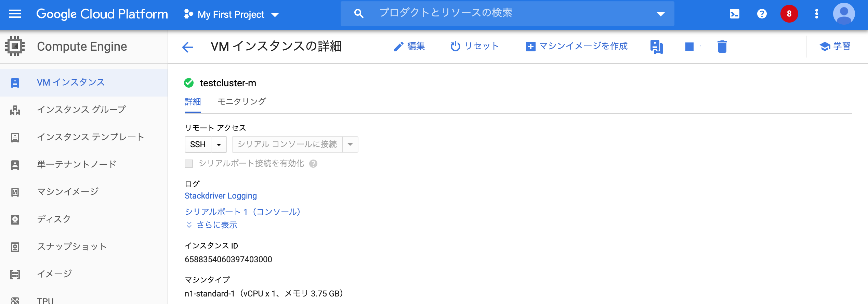The width and height of the screenshot is (868, 304).
Task: Open the help question mark menu
Action: pos(762,14)
